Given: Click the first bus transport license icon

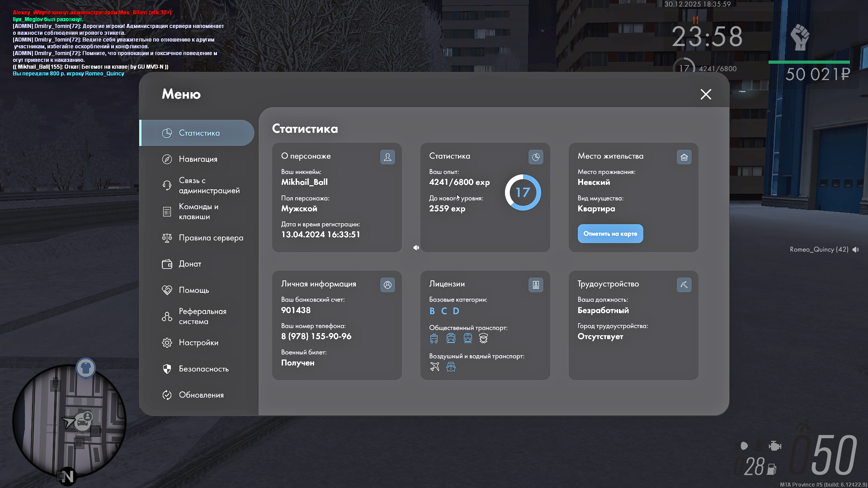Looking at the screenshot, I should point(434,338).
